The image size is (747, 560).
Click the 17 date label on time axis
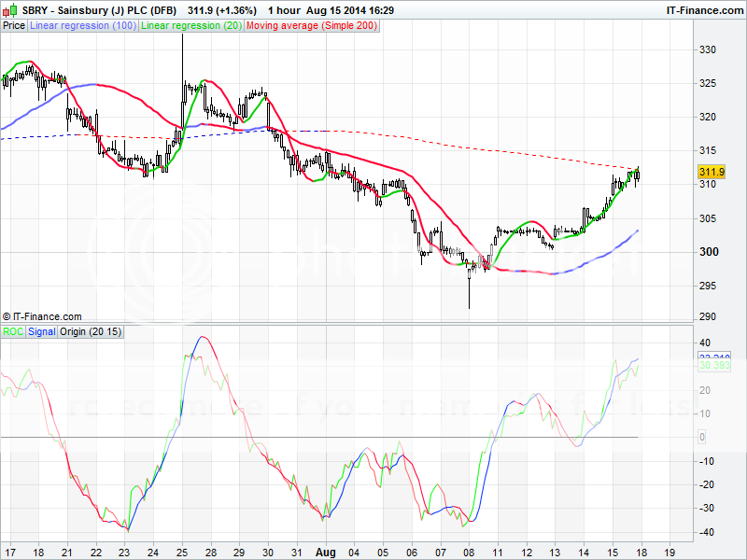pyautogui.click(x=9, y=553)
